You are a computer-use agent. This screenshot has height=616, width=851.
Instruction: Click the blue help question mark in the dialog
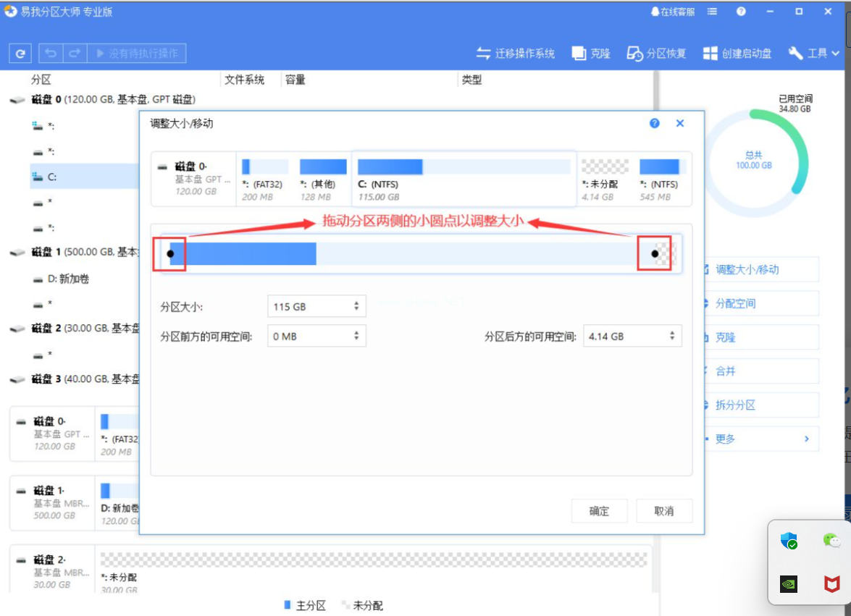[655, 124]
